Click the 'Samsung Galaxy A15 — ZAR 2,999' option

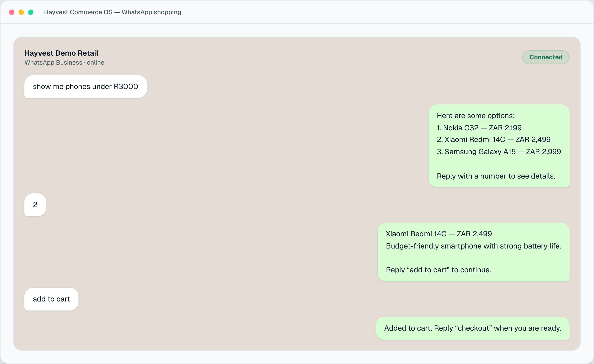(499, 152)
